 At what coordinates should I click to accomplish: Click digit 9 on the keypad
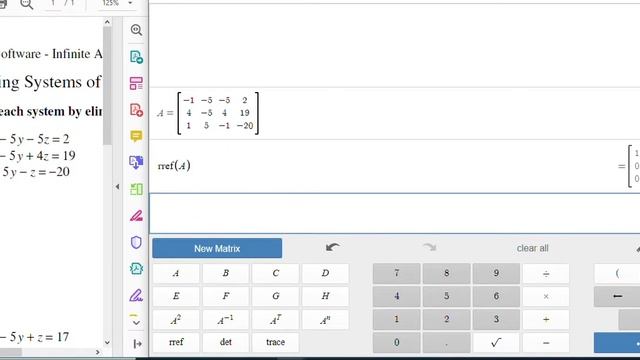point(496,273)
